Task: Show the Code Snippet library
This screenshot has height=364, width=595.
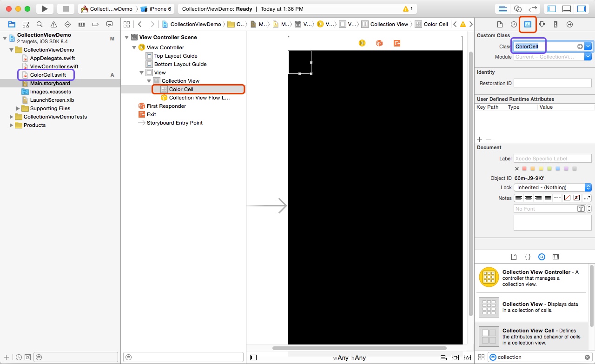Action: [x=528, y=257]
